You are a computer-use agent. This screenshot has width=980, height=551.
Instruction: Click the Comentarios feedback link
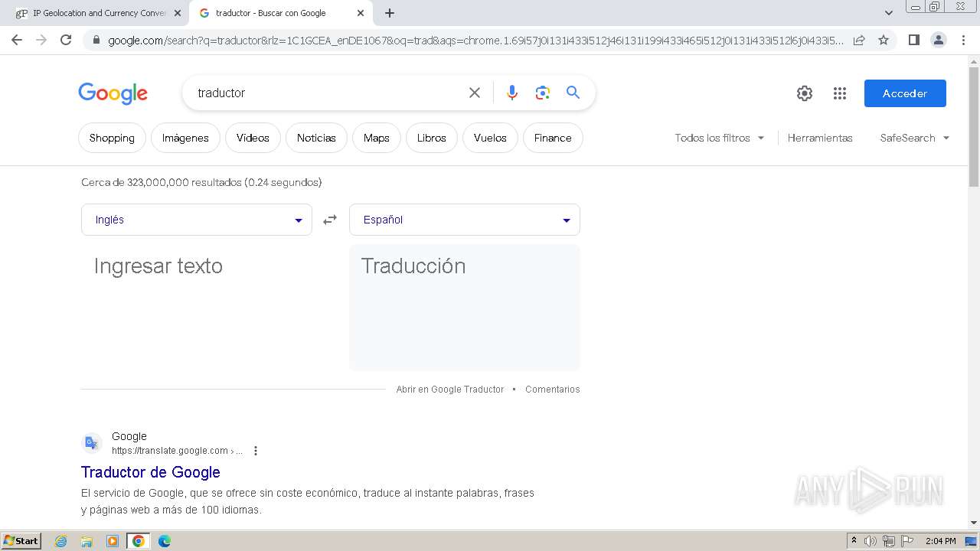pos(553,390)
